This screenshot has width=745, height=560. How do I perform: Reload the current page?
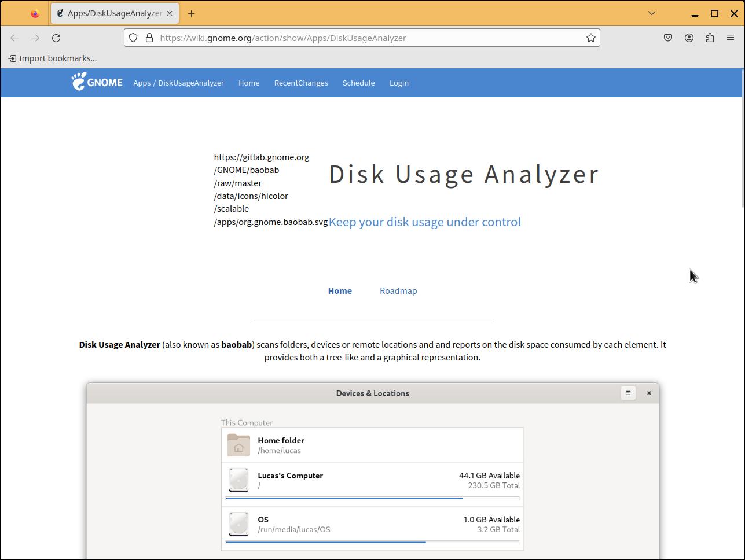[56, 38]
